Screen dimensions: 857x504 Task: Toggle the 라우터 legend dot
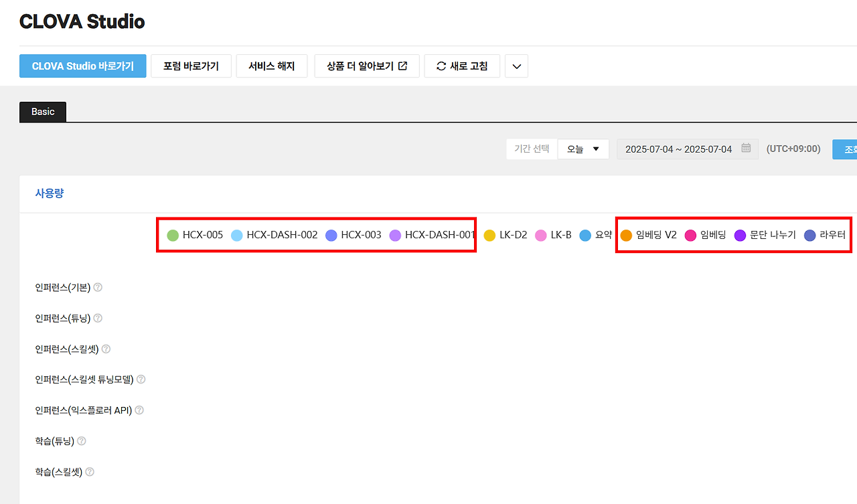(809, 236)
